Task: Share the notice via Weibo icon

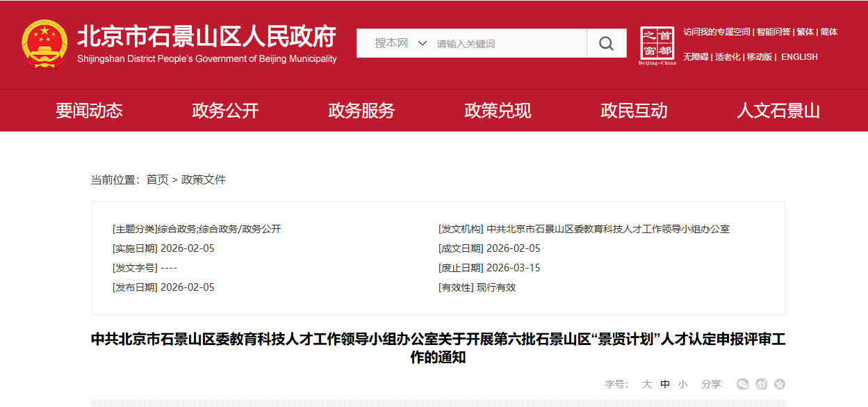Action: 762,384
